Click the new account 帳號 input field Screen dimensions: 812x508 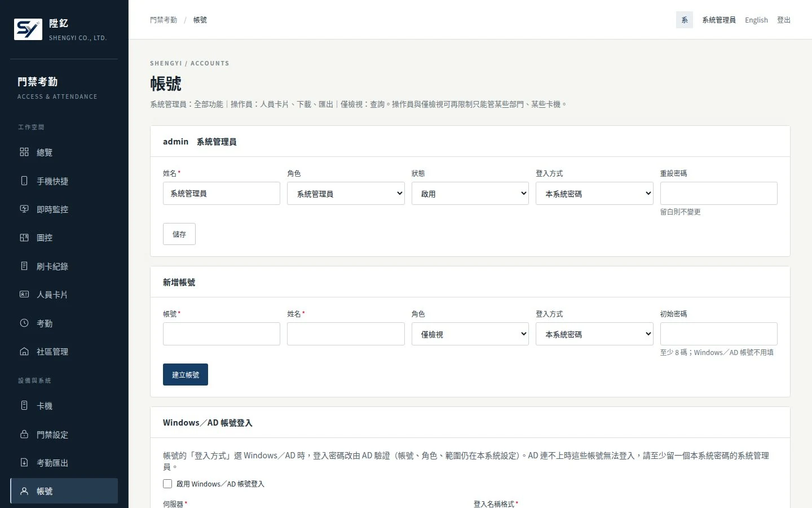point(222,334)
